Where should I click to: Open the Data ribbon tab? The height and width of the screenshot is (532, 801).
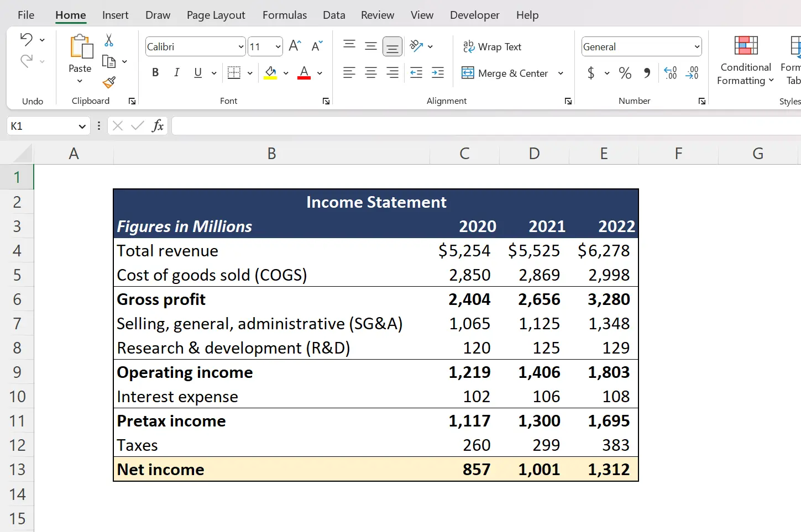tap(334, 15)
